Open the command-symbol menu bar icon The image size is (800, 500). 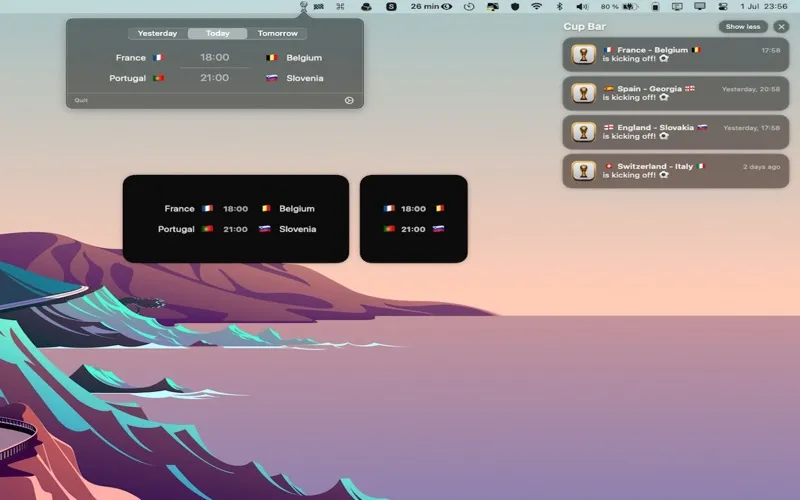340,7
